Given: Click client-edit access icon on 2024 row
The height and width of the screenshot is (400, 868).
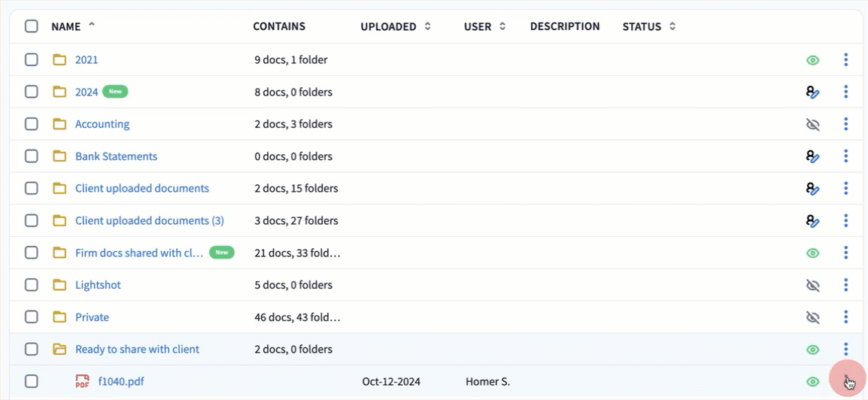Looking at the screenshot, I should coord(812,92).
